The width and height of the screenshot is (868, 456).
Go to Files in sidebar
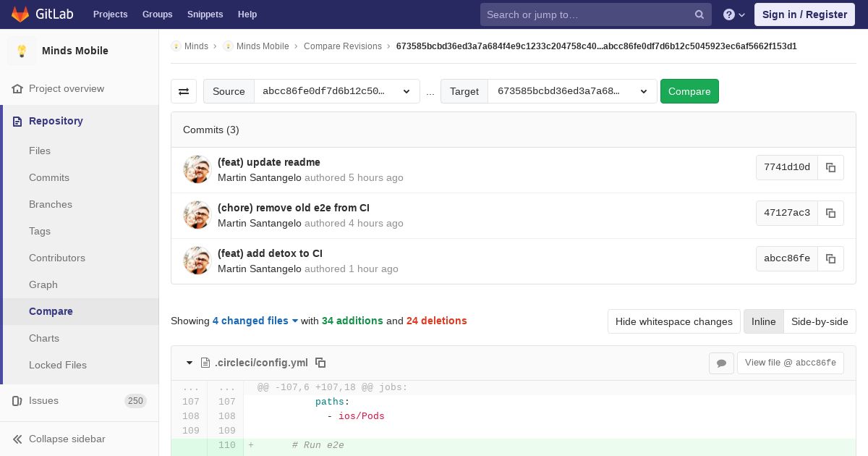(40, 151)
